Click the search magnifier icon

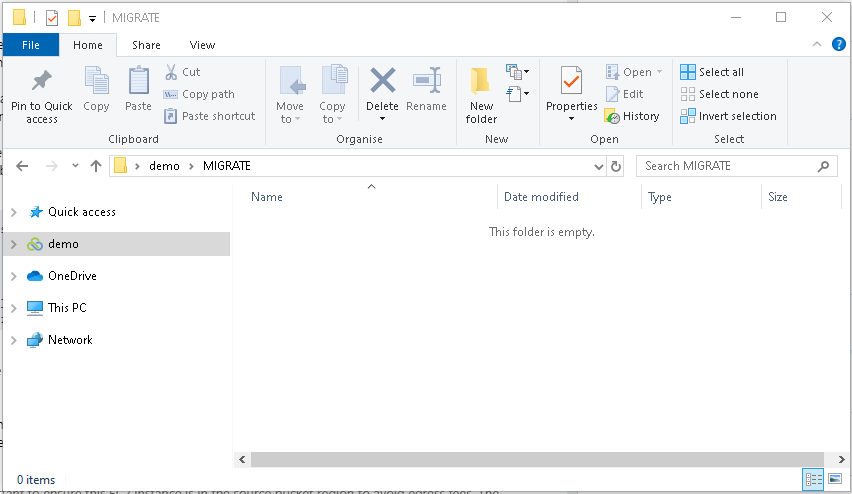(823, 166)
